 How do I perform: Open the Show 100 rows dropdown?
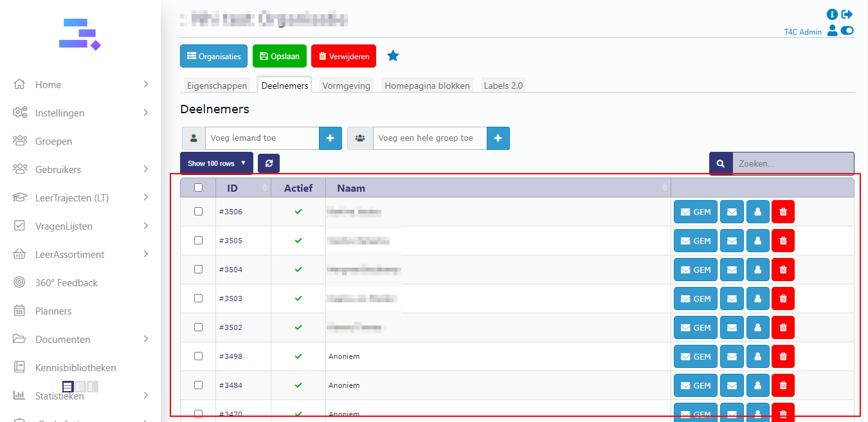[216, 163]
